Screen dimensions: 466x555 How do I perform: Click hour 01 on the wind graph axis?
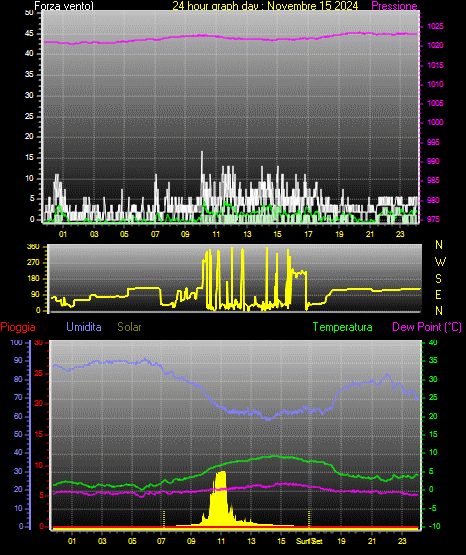click(x=63, y=234)
